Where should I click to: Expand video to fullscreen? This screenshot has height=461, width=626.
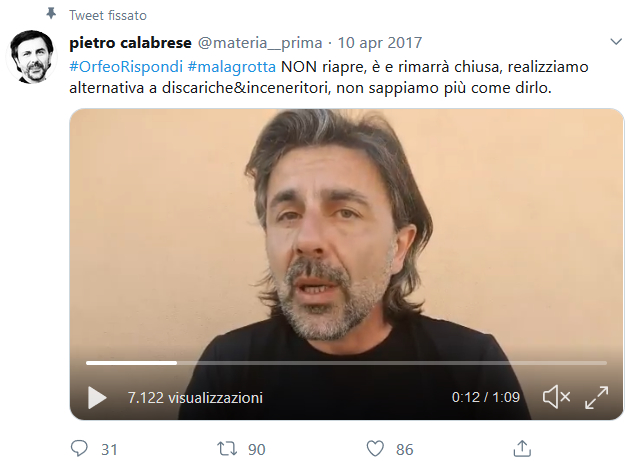coord(596,397)
